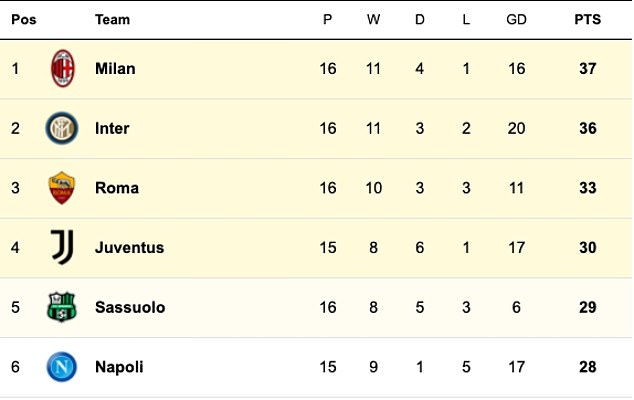
Task: Open the Juventus team page
Action: [x=129, y=247]
